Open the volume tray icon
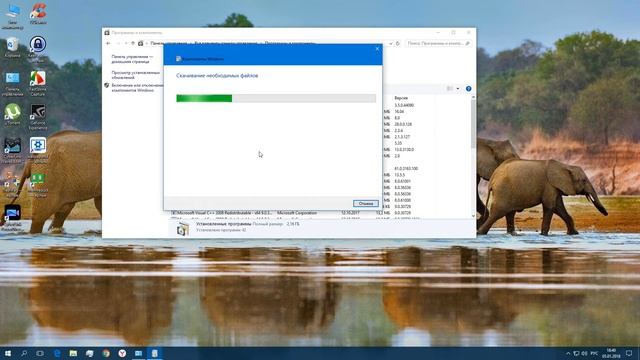The image size is (640, 360). (x=584, y=353)
